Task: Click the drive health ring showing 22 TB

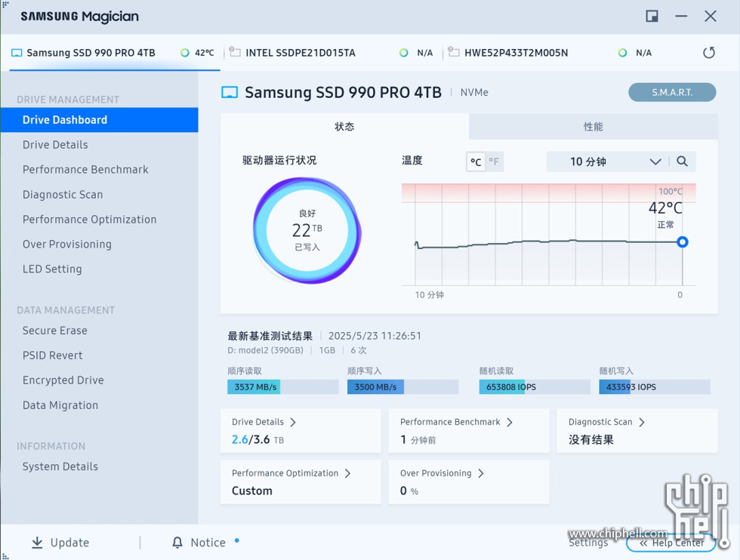Action: point(307,230)
